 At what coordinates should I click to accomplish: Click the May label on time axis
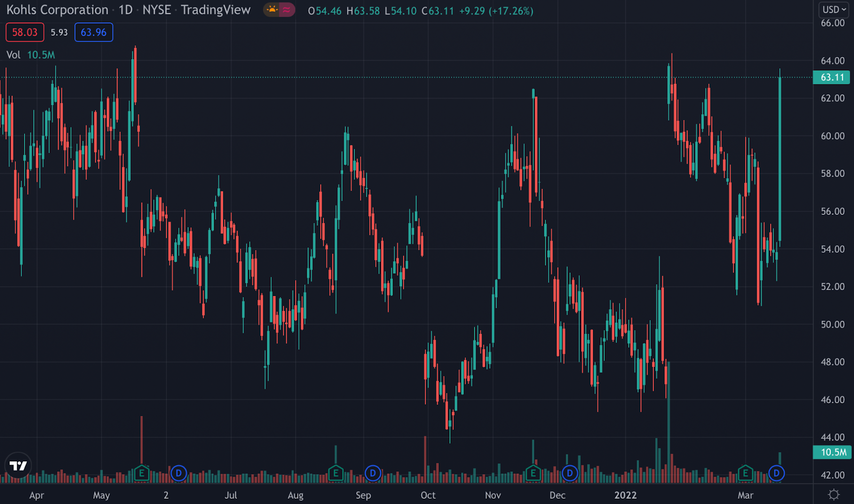[x=101, y=495]
